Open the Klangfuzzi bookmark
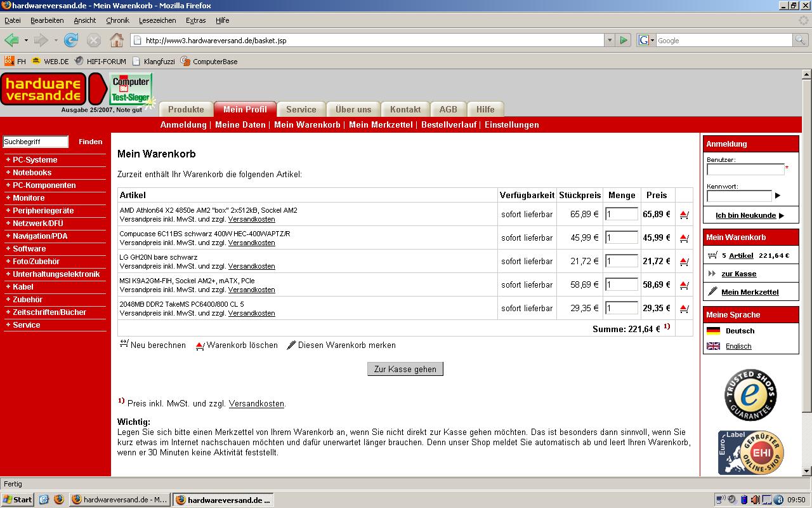The height and width of the screenshot is (508, 812). [x=154, y=62]
